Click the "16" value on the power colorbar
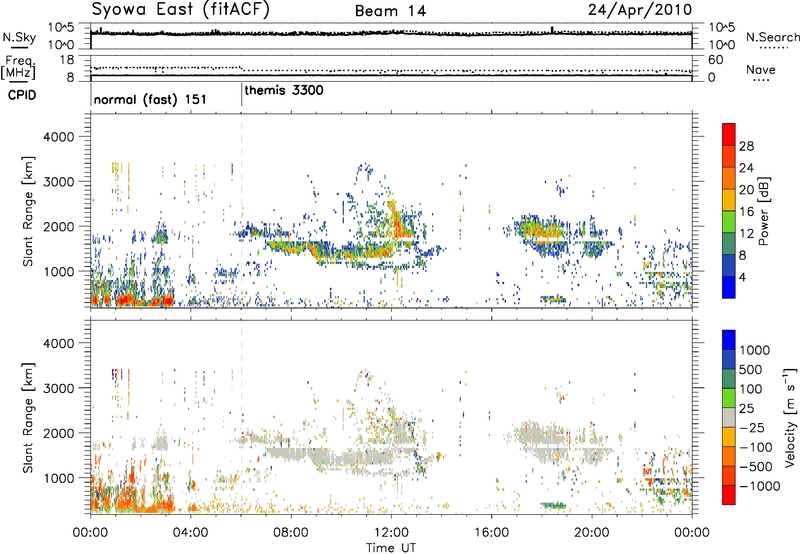Screen dimensions: 800x554 coord(746,212)
